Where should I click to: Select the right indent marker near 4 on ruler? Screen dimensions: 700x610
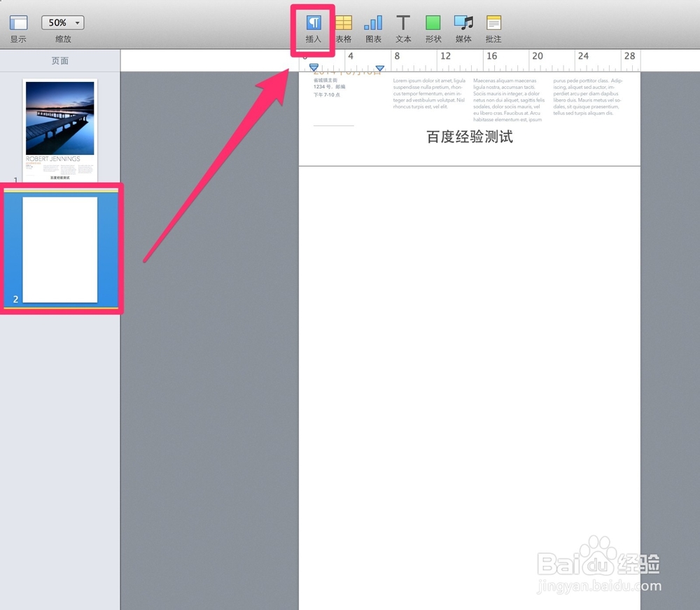[x=380, y=69]
